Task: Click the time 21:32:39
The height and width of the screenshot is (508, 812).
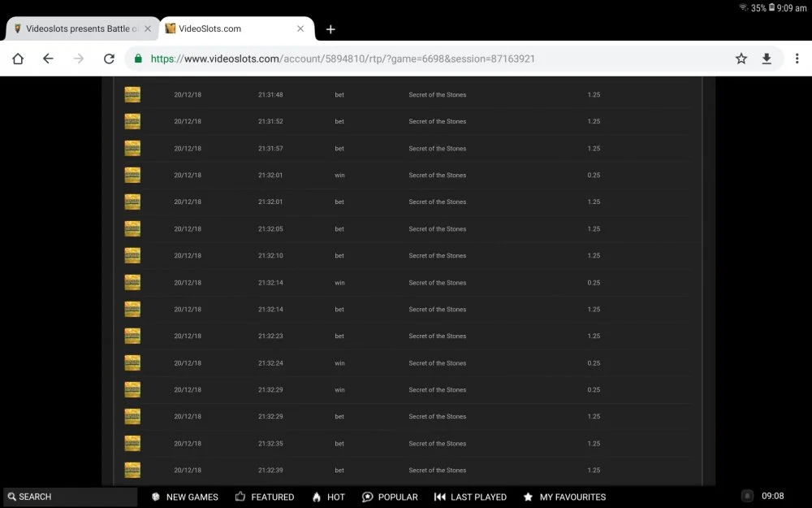Action: (x=270, y=470)
